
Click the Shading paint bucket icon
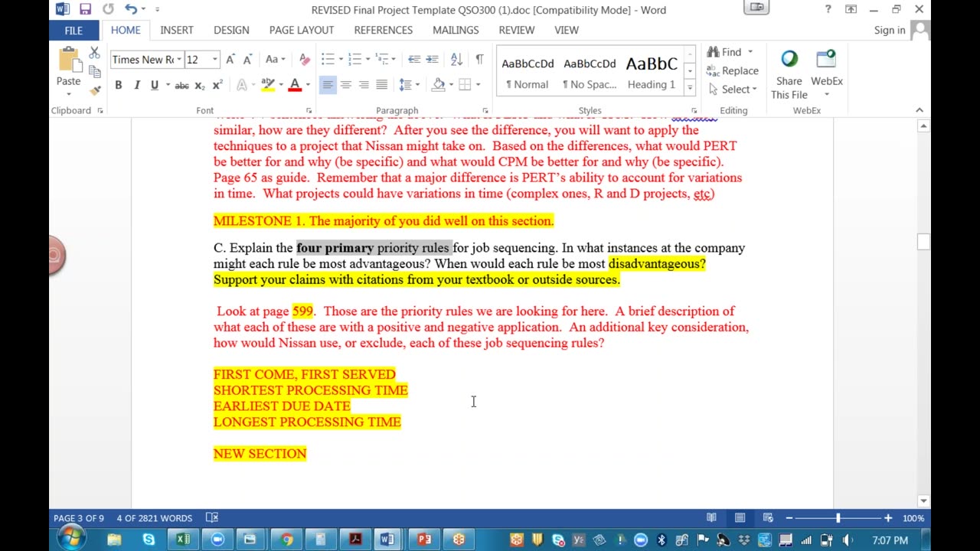pyautogui.click(x=439, y=85)
